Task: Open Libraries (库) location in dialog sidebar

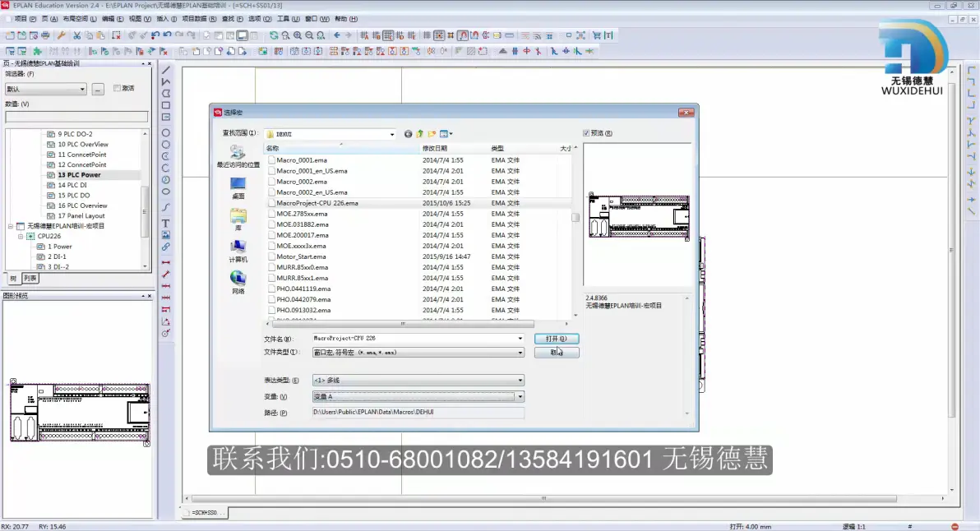Action: click(x=238, y=220)
